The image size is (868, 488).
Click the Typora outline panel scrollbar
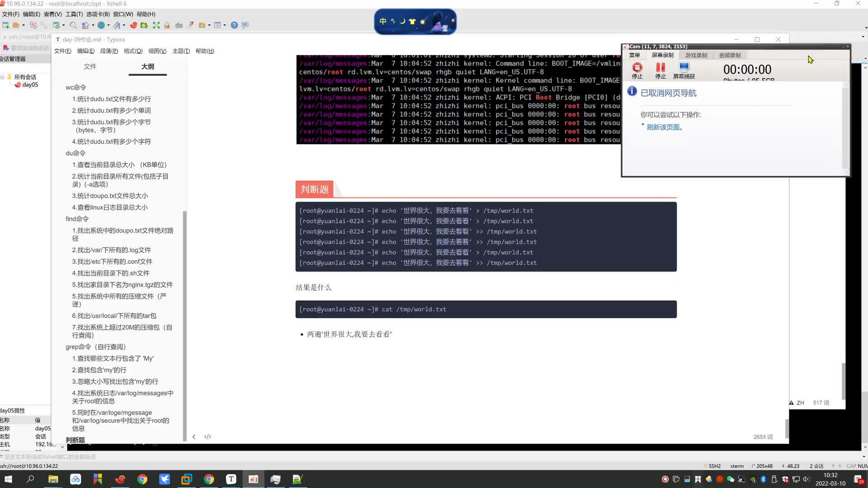coord(184,325)
